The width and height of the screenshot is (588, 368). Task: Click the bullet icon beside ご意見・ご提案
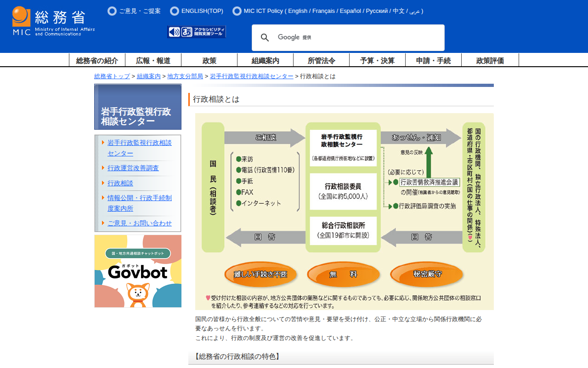112,11
